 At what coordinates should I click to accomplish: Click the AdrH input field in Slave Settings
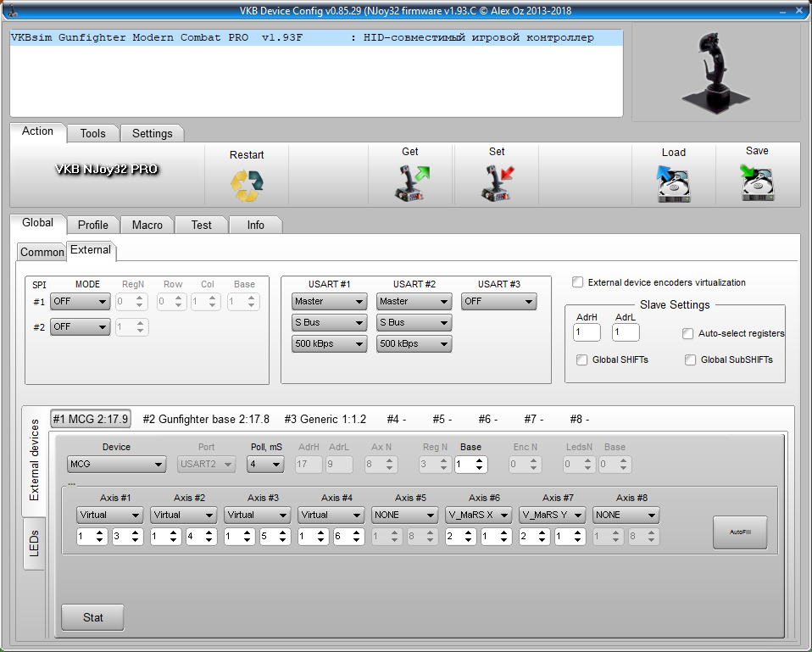pyautogui.click(x=586, y=332)
